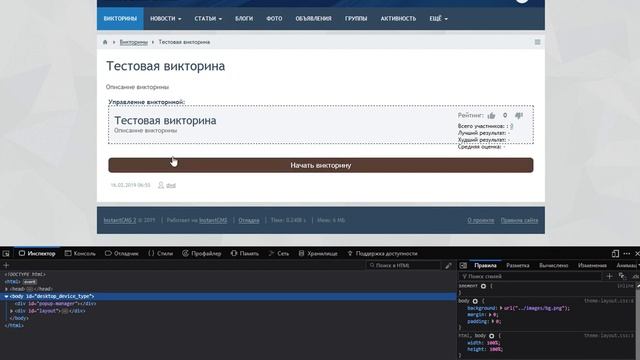This screenshot has width=640, height=360.
Task: Open the СТАТЬИ dropdown menu
Action: point(208,19)
